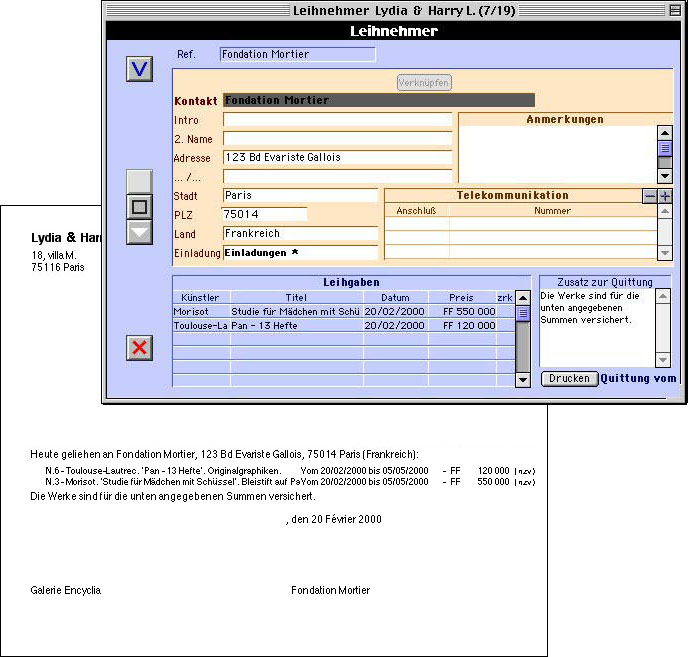The image size is (688, 657).
Task: Click first empty row in Telekommunikation list
Action: 521,224
